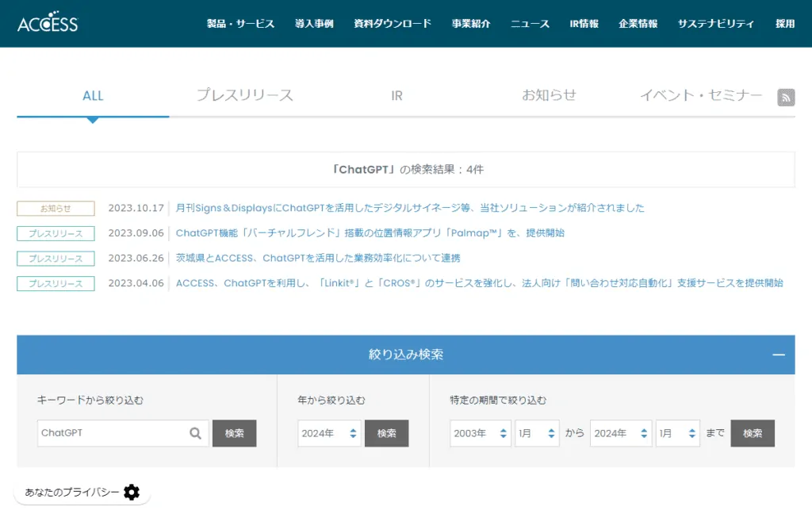Click the date 2023.10.17
Image resolution: width=812 pixels, height=518 pixels.
pos(136,209)
